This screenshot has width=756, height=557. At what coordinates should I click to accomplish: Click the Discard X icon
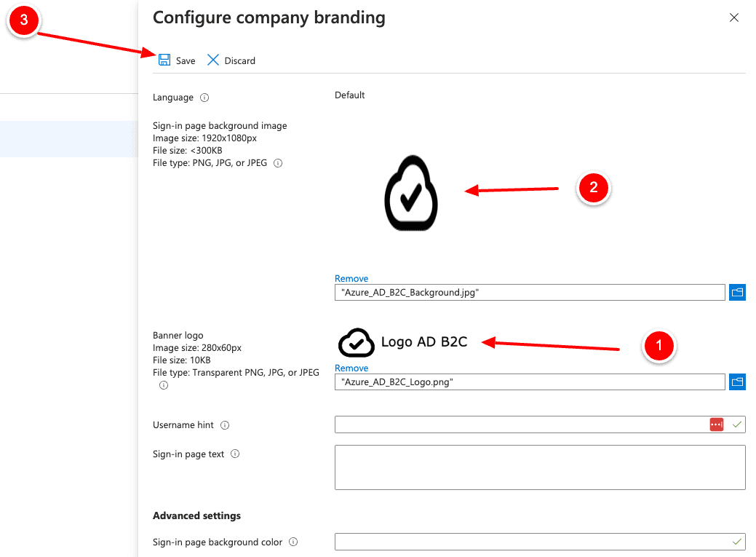[x=212, y=60]
